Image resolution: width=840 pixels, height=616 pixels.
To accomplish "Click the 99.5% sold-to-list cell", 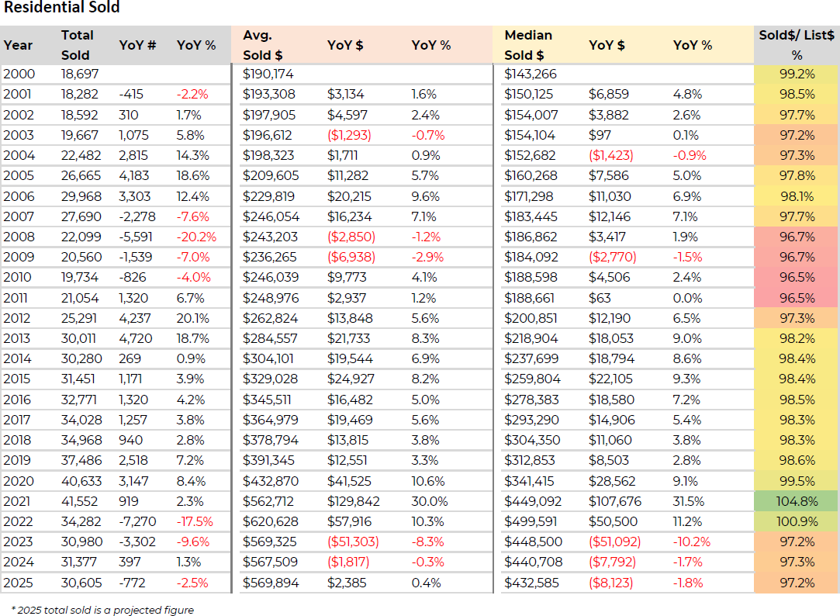I will click(797, 481).
